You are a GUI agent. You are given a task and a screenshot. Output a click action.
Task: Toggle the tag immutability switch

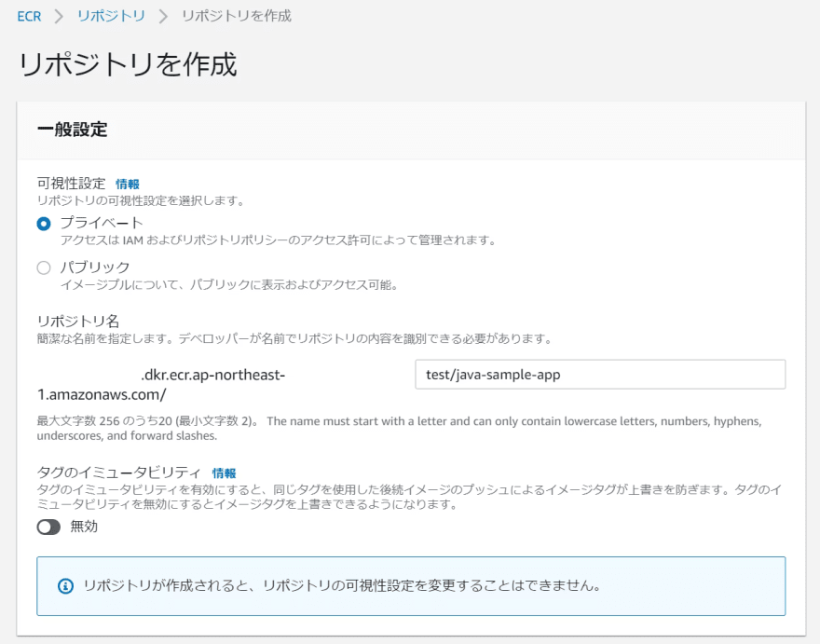coord(48,527)
